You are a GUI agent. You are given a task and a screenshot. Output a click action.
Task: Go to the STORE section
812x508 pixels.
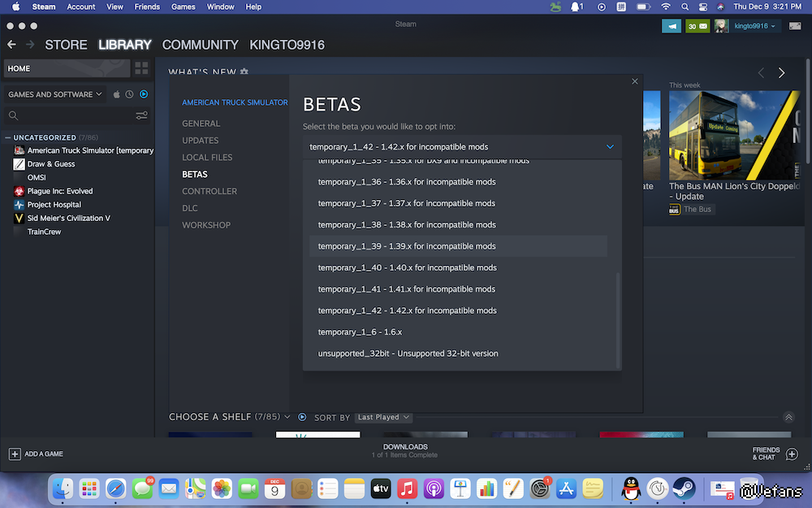(66, 45)
